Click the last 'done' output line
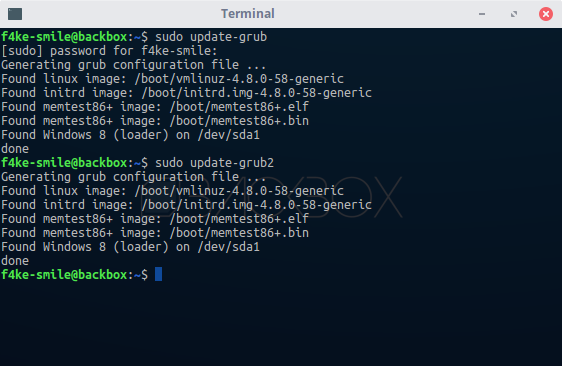The width and height of the screenshot is (562, 366). click(x=15, y=260)
